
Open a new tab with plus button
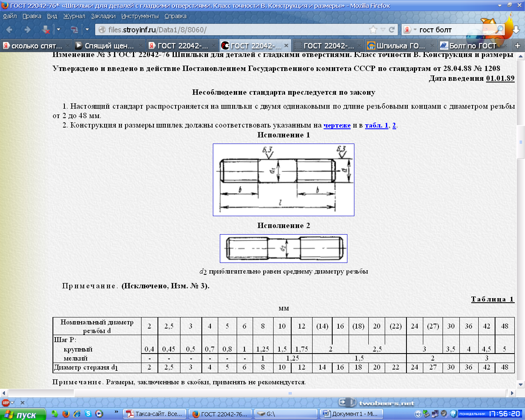(x=518, y=46)
